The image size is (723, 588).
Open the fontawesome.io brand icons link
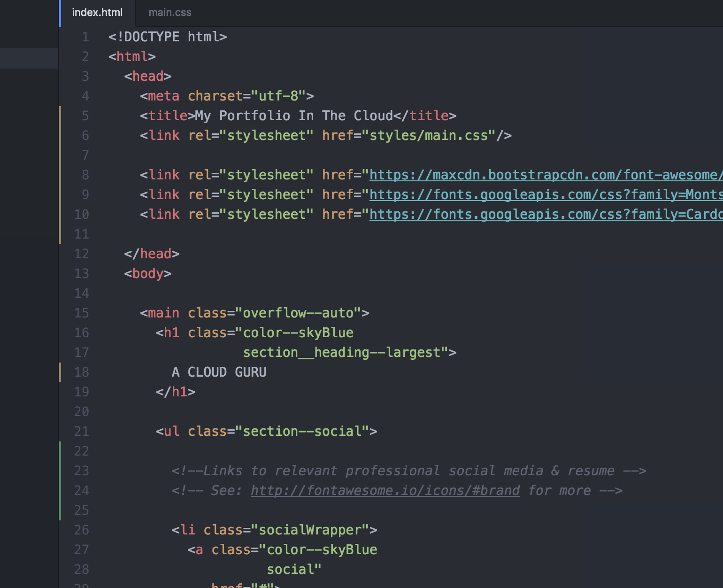click(x=385, y=490)
